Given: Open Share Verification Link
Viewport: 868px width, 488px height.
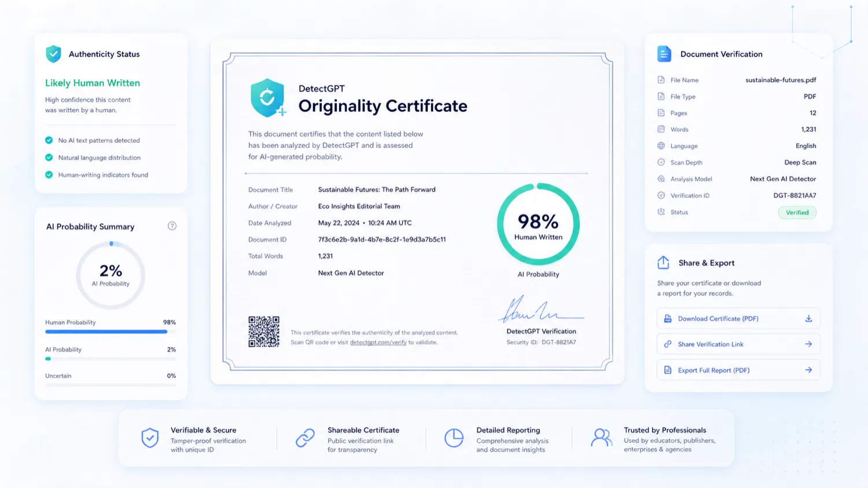Looking at the screenshot, I should coord(738,344).
